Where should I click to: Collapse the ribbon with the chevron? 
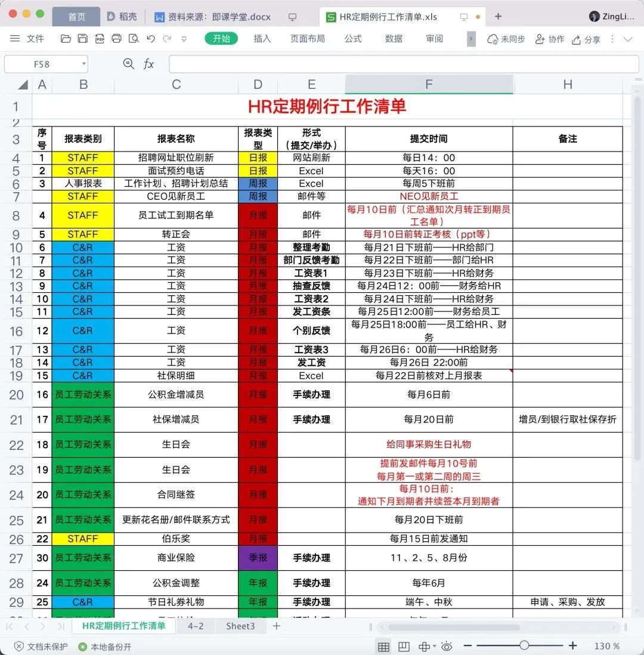click(x=628, y=39)
